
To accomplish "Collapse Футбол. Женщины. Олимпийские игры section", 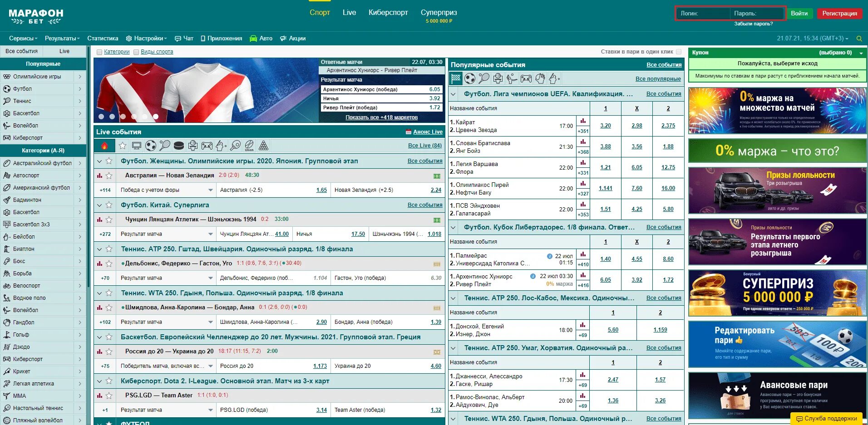I will pos(99,161).
